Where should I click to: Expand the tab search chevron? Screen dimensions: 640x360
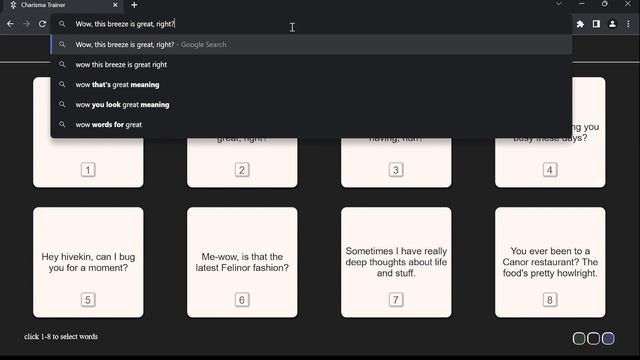(x=559, y=4)
